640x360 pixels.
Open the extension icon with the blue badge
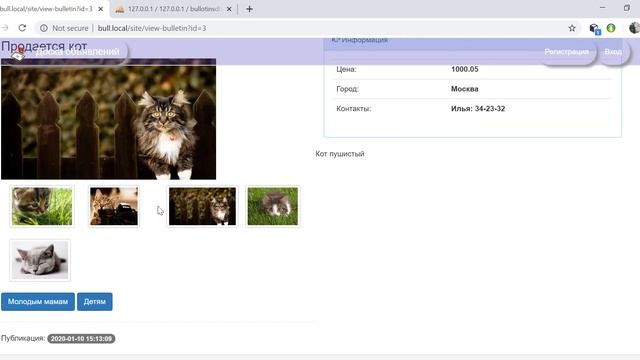click(x=595, y=29)
